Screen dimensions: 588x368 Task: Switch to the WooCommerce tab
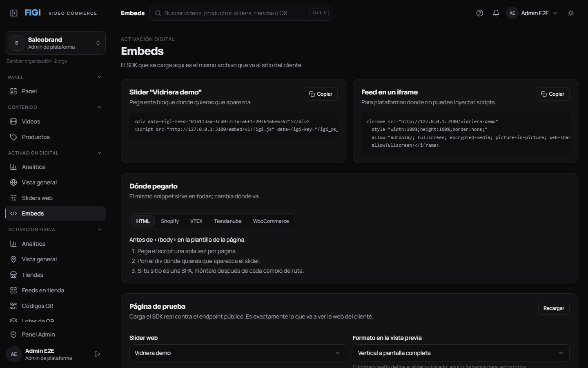click(x=271, y=221)
